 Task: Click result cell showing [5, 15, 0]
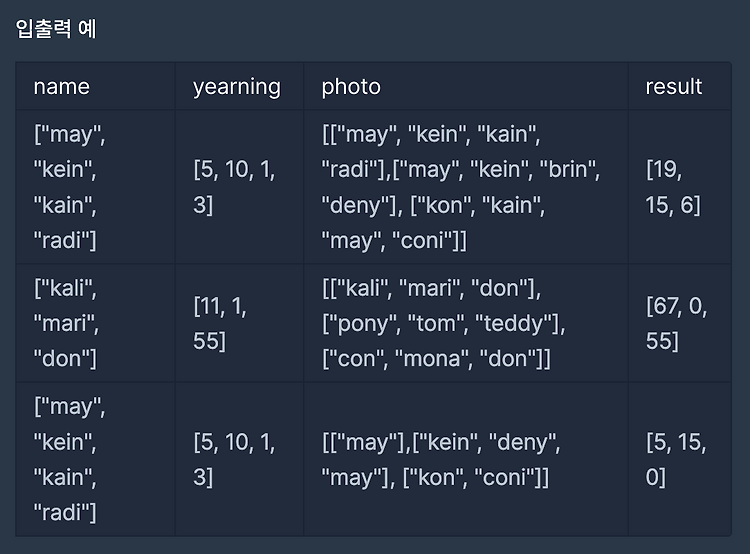point(680,459)
